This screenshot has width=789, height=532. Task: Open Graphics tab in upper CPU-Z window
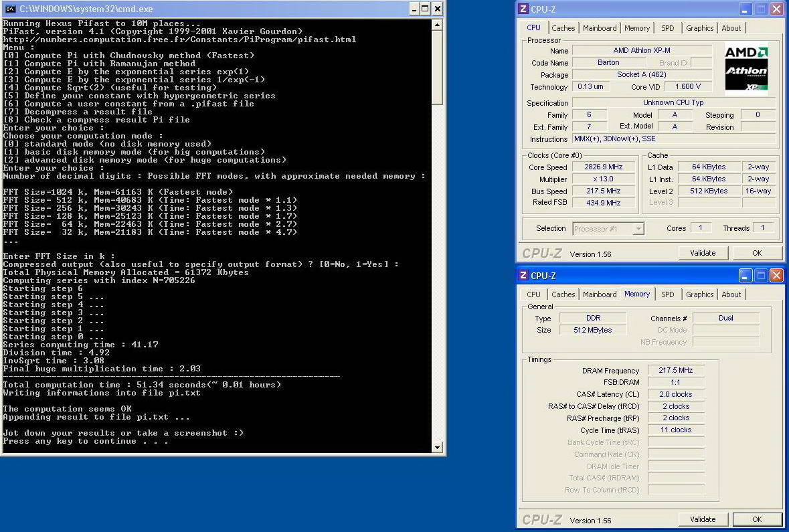[x=699, y=28]
